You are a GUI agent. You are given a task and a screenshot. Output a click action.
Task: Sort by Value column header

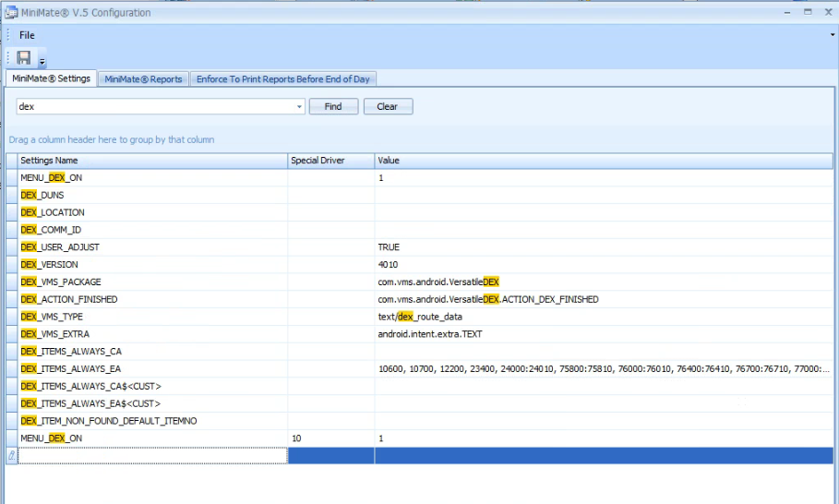click(604, 161)
